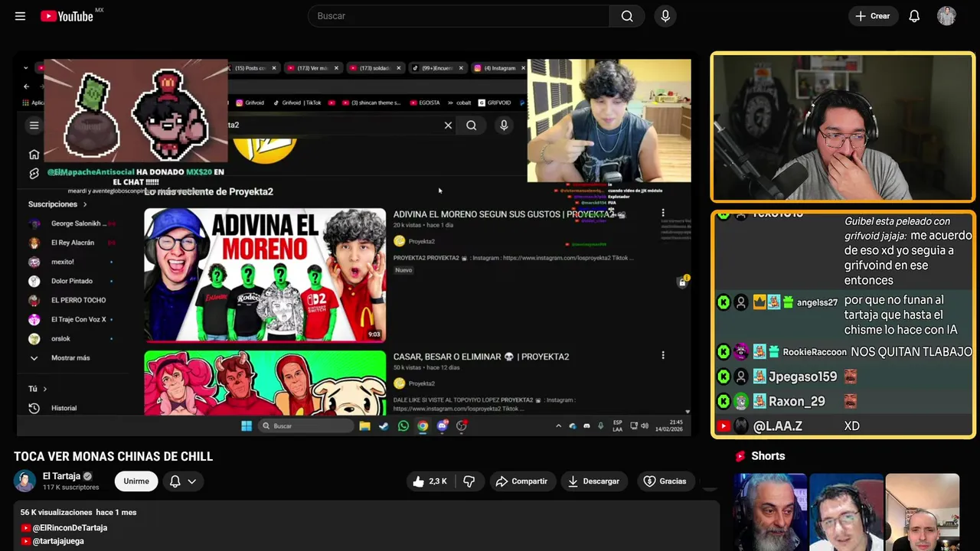Open Chrome from the taskbar
This screenshot has width=980, height=551.
[423, 426]
